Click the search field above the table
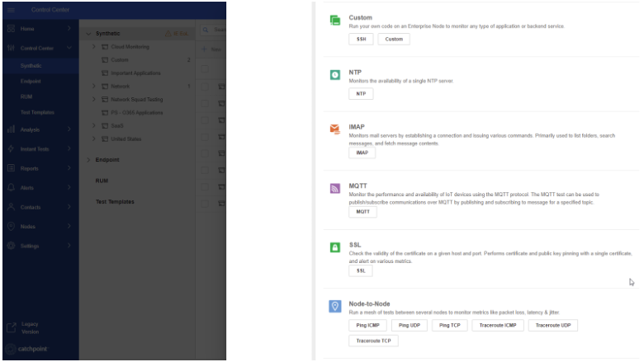This screenshot has width=644, height=362. [218, 31]
